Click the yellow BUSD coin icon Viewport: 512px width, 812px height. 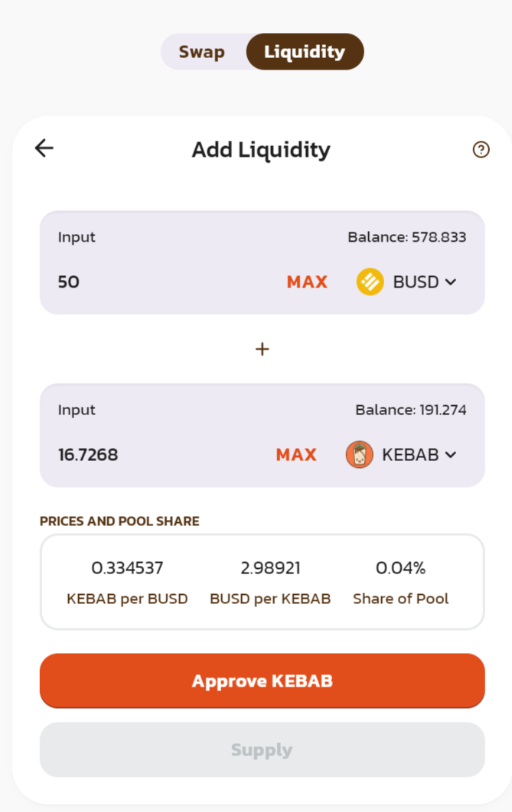(370, 282)
